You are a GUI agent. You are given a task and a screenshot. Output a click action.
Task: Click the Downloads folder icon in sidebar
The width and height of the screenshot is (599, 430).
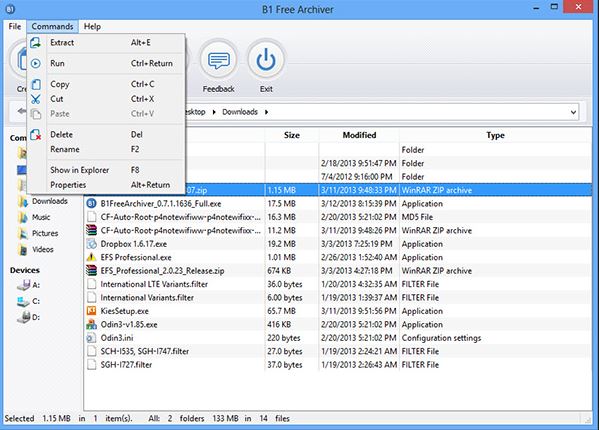coord(23,201)
